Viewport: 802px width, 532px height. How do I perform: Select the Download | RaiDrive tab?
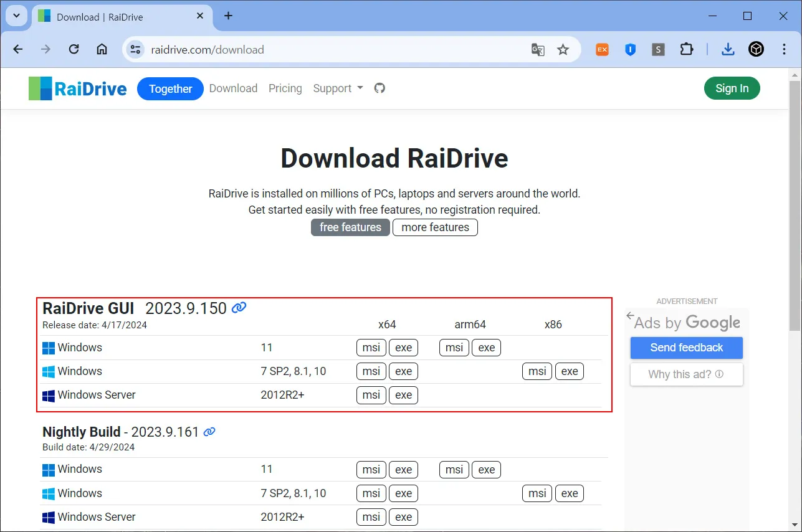click(121, 17)
